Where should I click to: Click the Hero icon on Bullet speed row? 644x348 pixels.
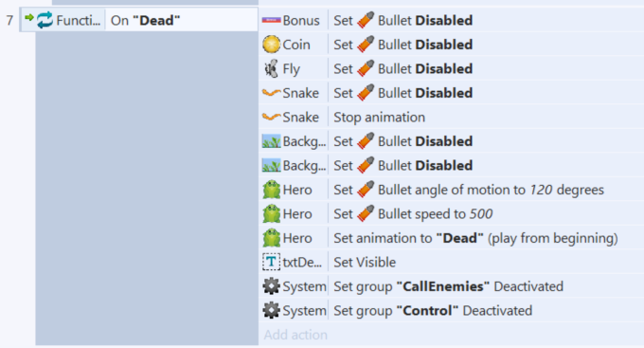point(271,214)
